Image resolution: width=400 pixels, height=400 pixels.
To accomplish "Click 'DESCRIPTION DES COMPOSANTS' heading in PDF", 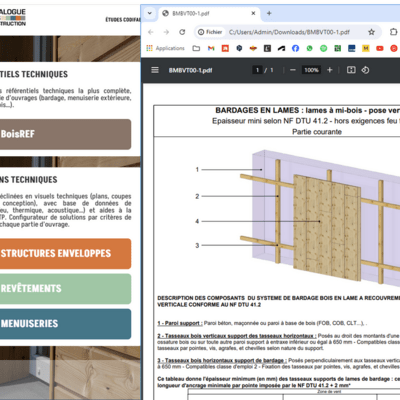I will [x=279, y=301].
